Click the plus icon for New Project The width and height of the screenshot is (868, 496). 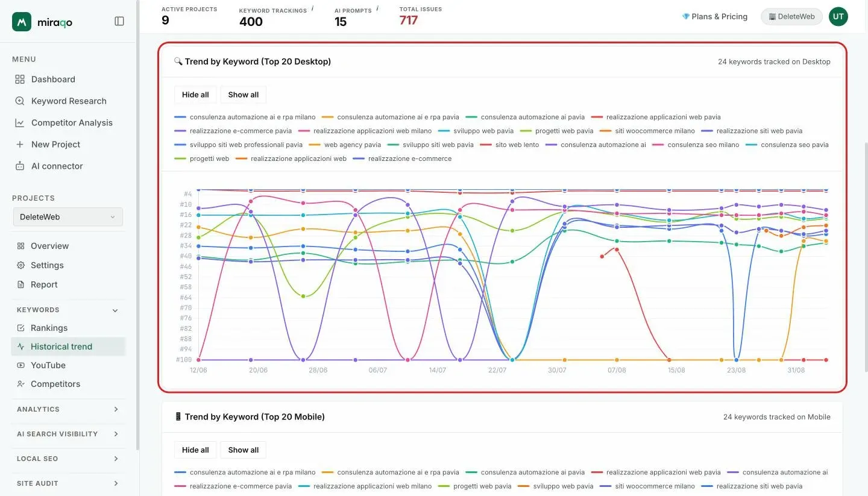(20, 145)
